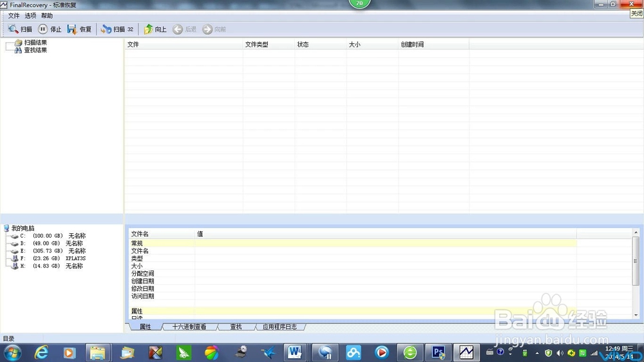Open the Windows Start button
644x362 pixels.
[12, 353]
